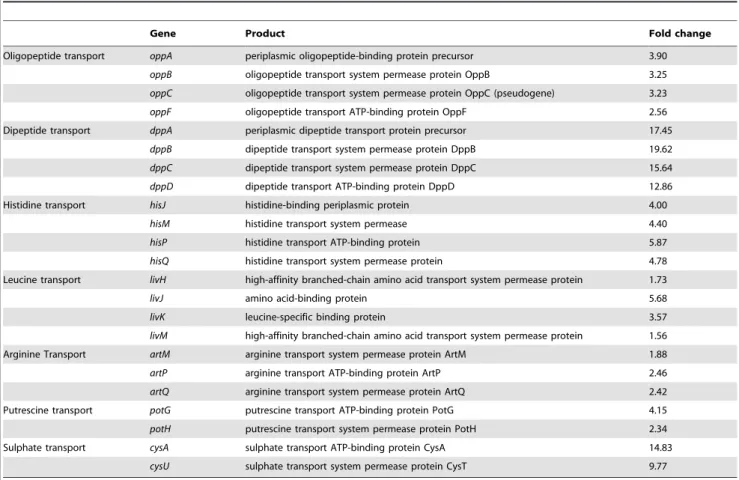Click the Putrescine transport row label
739x480 pixels.
(48, 410)
